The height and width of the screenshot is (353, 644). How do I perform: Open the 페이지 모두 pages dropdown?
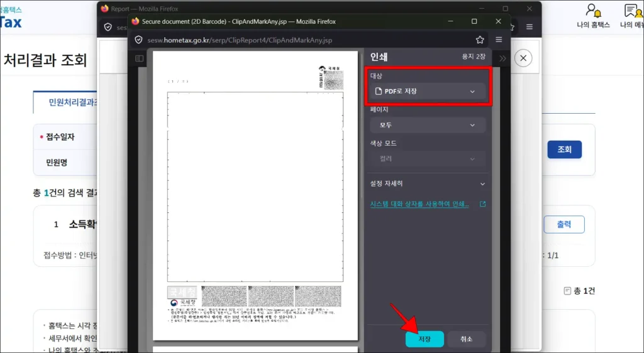point(428,125)
